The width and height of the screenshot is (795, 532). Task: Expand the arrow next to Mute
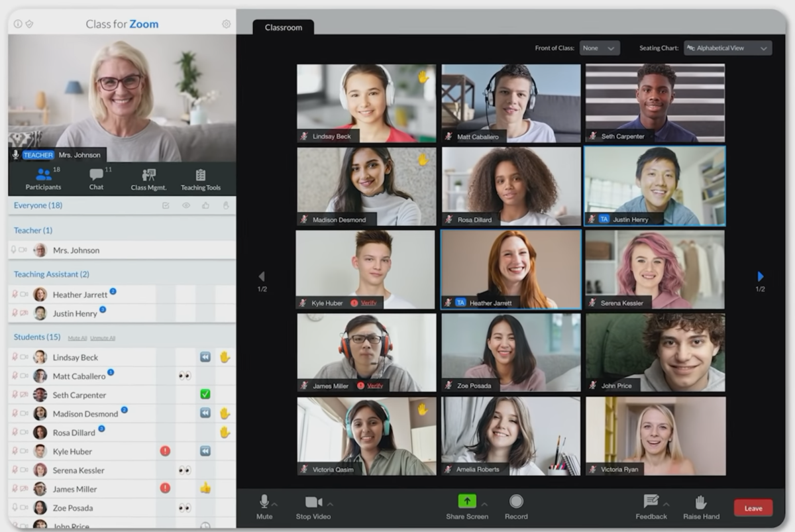pyautogui.click(x=275, y=504)
